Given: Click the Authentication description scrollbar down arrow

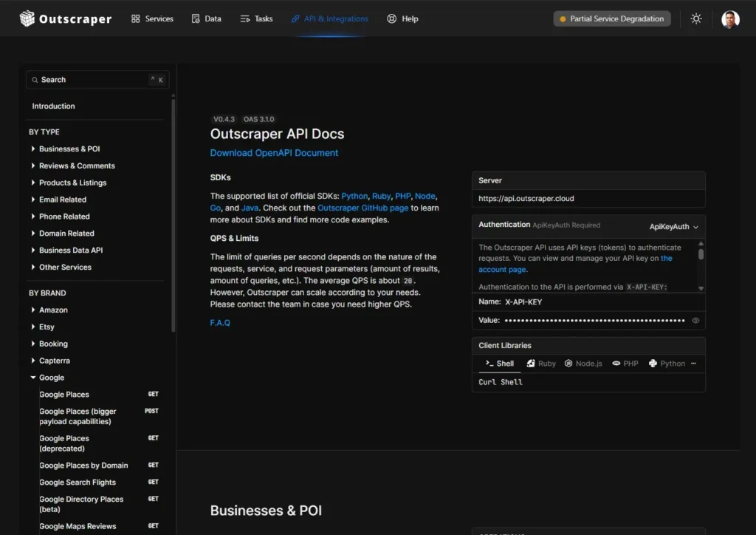Looking at the screenshot, I should [701, 288].
